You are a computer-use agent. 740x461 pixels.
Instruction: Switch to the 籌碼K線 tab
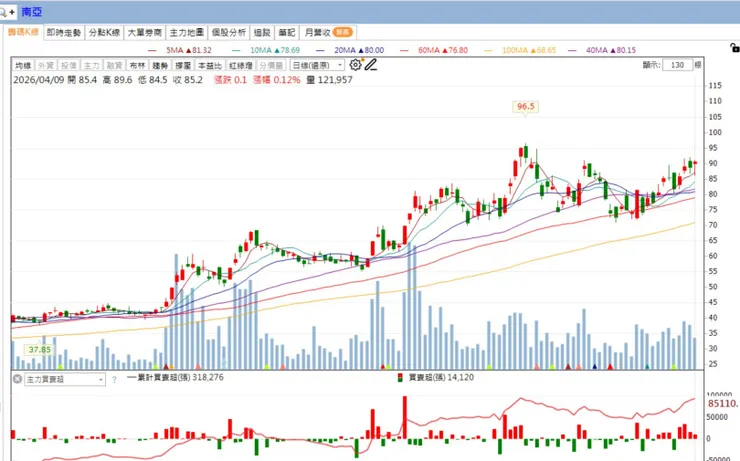point(23,32)
